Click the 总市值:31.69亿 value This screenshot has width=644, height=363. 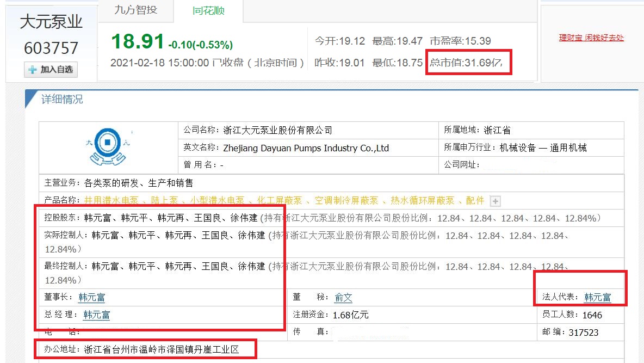[x=466, y=63]
